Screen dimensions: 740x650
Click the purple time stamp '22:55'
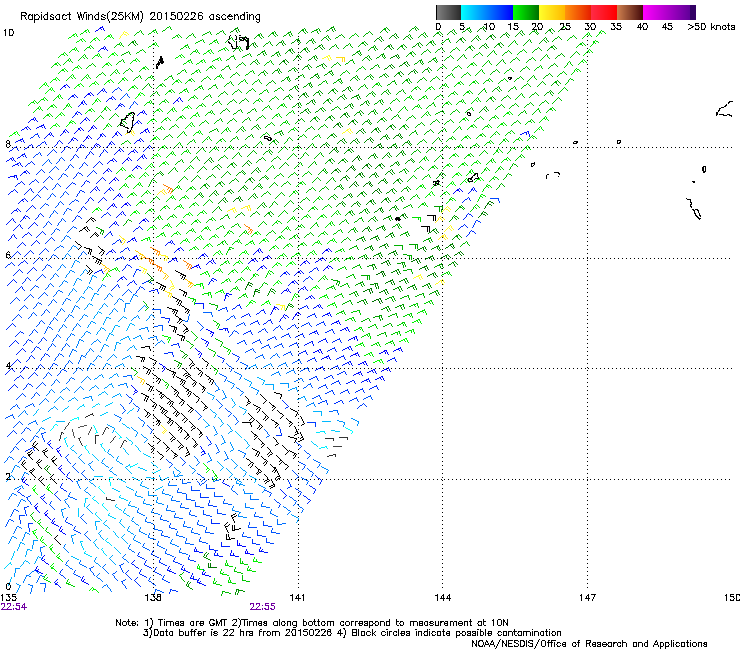(262, 607)
